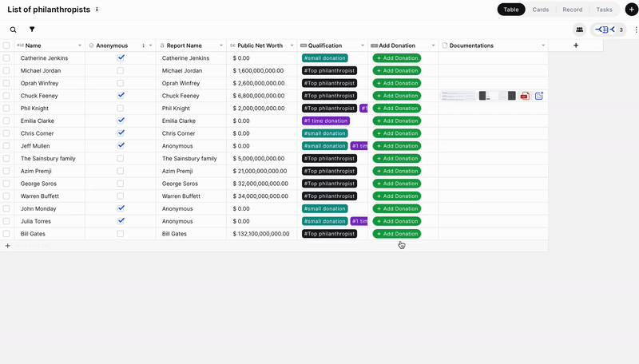Add a new row with bottom plus icon
This screenshot has height=364, width=639.
(7, 246)
